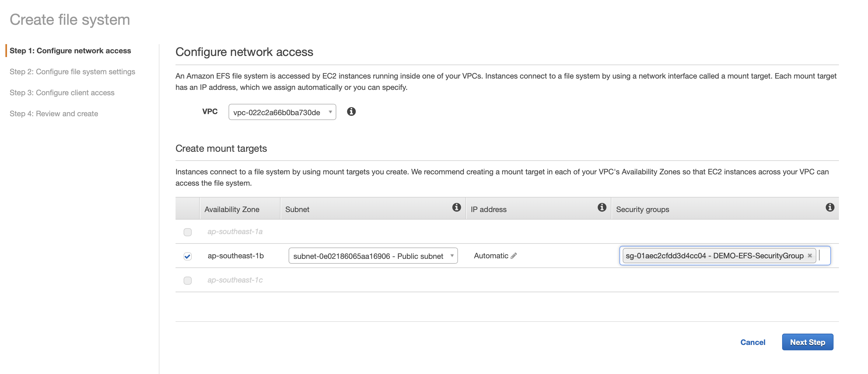This screenshot has width=868, height=374.
Task: Click the VPC info icon
Action: (x=351, y=111)
